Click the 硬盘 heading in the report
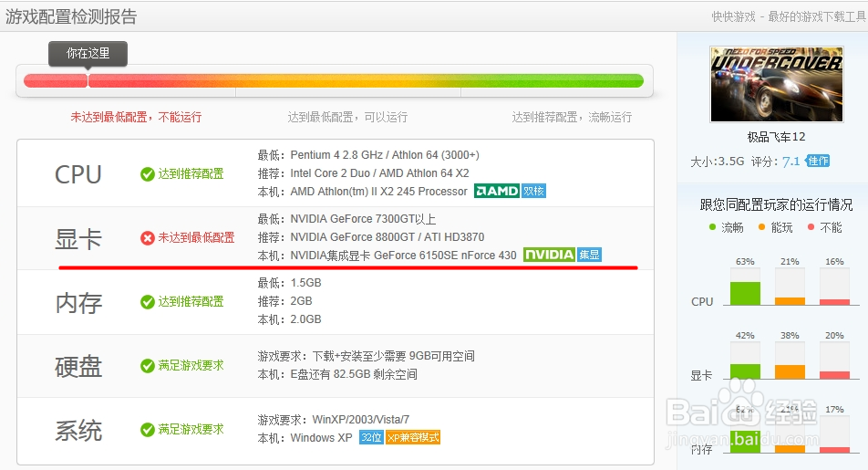 coord(78,367)
